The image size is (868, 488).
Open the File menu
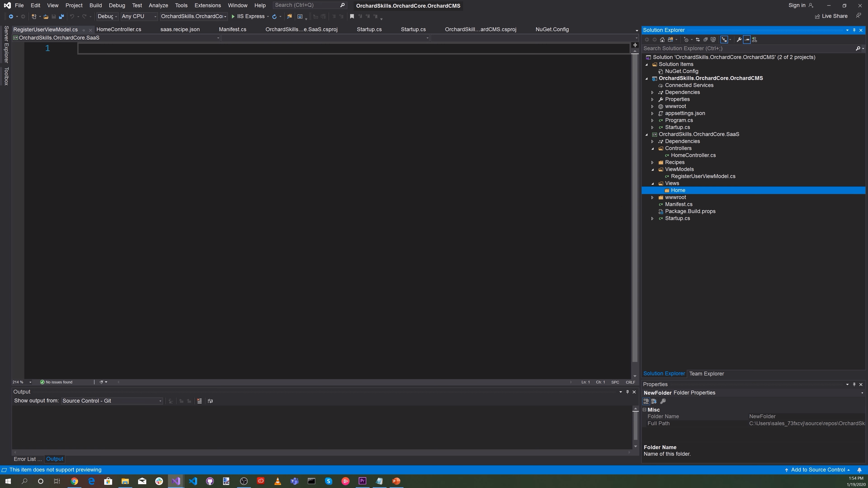pos(19,5)
